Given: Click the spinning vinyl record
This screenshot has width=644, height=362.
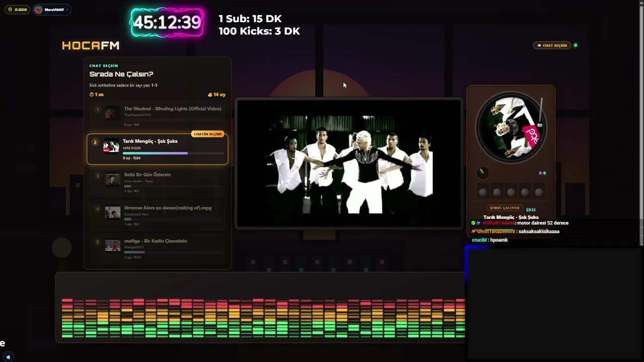Looking at the screenshot, I should [x=511, y=128].
